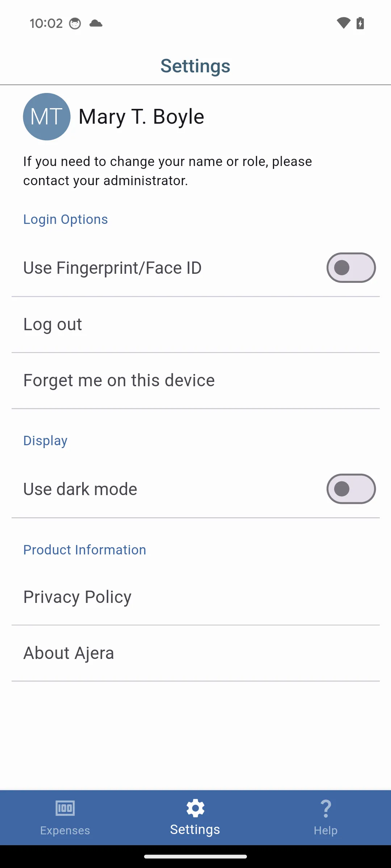This screenshot has width=391, height=868.
Task: Switch to the Help tab label
Action: (326, 830)
